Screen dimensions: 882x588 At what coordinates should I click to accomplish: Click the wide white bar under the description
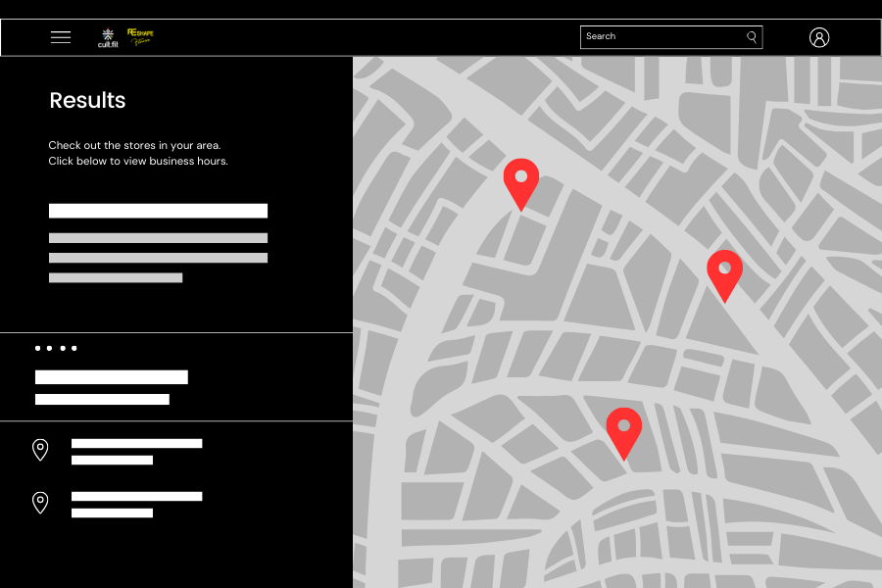(158, 211)
